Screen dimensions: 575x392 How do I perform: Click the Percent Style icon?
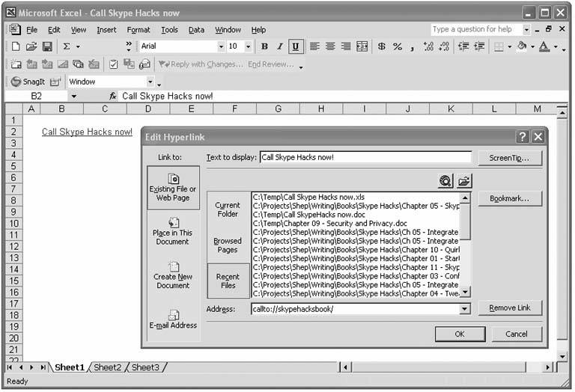pyautogui.click(x=398, y=46)
